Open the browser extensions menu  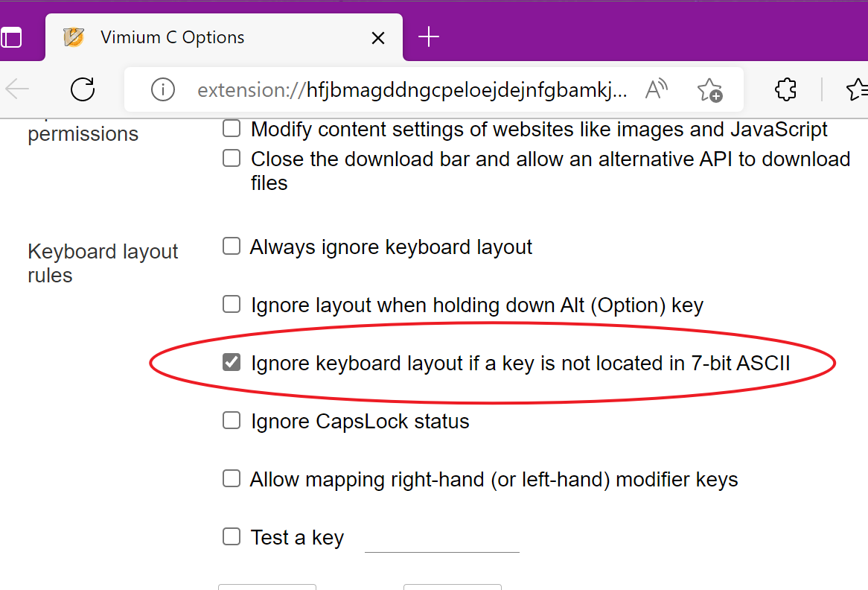pyautogui.click(x=785, y=89)
